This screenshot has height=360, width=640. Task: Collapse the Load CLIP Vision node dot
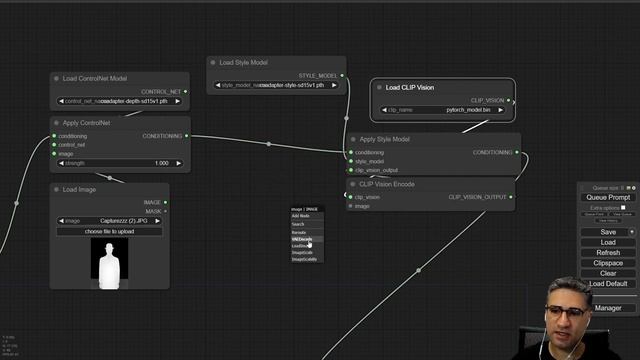379,87
